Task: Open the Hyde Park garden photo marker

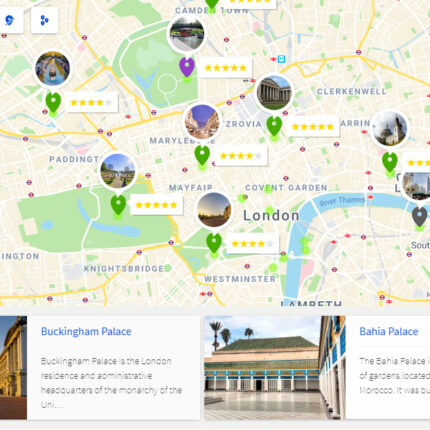Action: [118, 171]
